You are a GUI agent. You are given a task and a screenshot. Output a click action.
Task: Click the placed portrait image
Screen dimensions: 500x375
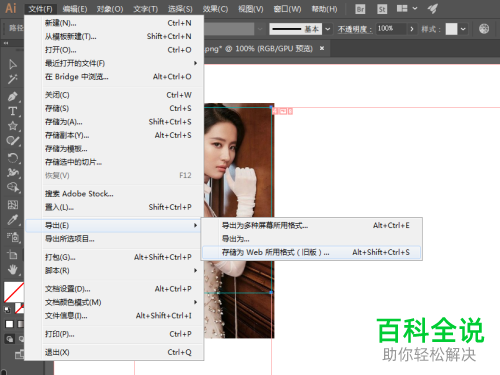pyautogui.click(x=239, y=220)
